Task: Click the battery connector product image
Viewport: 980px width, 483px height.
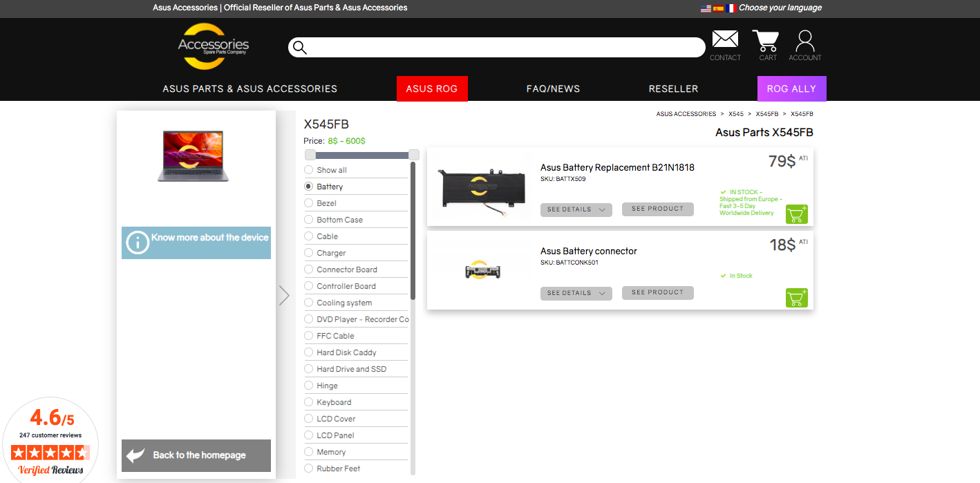Action: (x=482, y=270)
